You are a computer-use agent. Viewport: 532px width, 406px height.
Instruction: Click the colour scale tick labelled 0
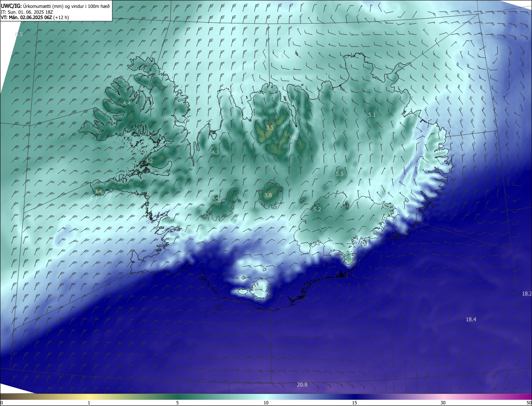coord(1,403)
